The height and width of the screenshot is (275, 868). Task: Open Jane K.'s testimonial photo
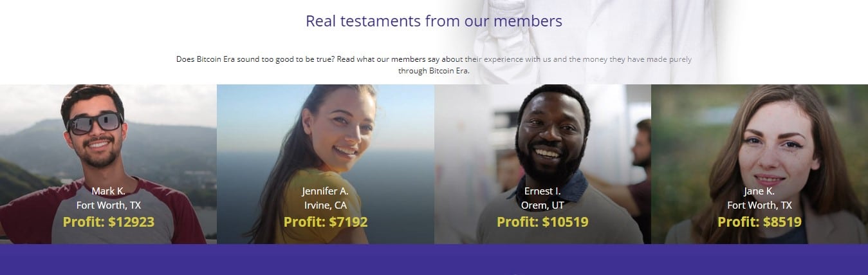pyautogui.click(x=759, y=164)
